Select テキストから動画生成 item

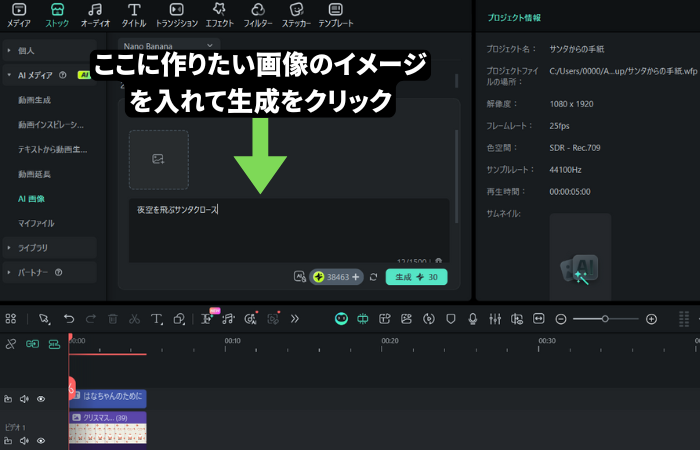tap(53, 149)
